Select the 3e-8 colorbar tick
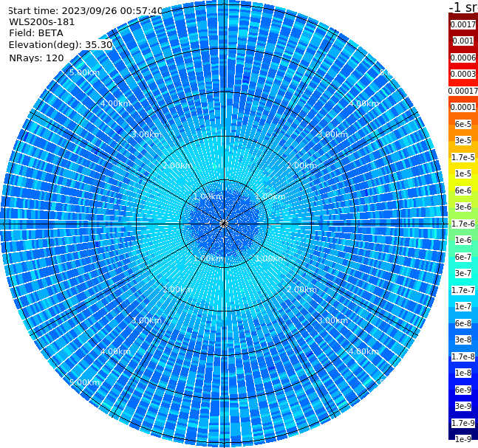This screenshot has width=478, height=448. click(463, 340)
